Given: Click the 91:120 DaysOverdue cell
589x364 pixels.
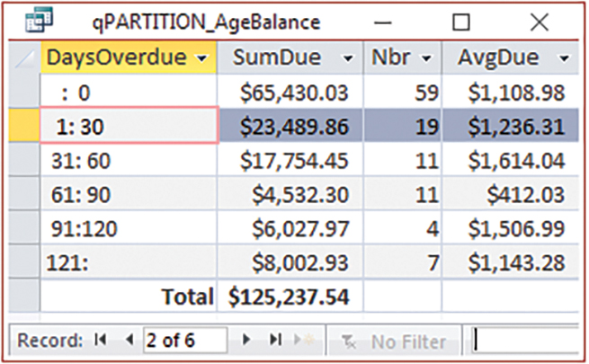Looking at the screenshot, I should tap(128, 229).
